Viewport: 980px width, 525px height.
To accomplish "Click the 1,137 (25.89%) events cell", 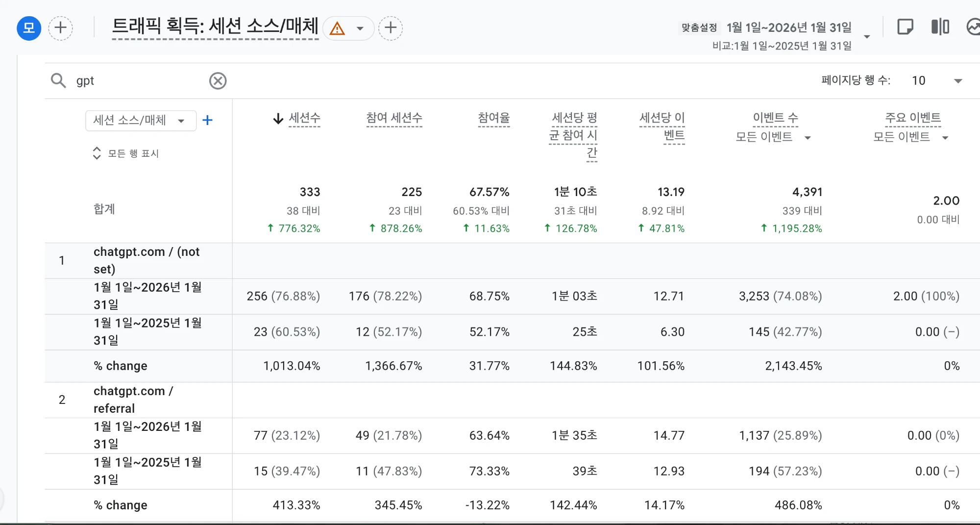I will (781, 435).
